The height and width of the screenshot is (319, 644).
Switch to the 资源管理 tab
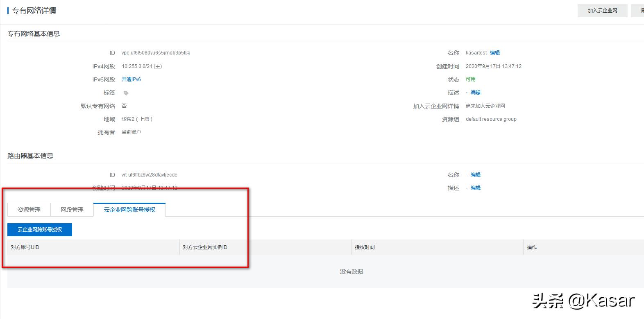[29, 210]
